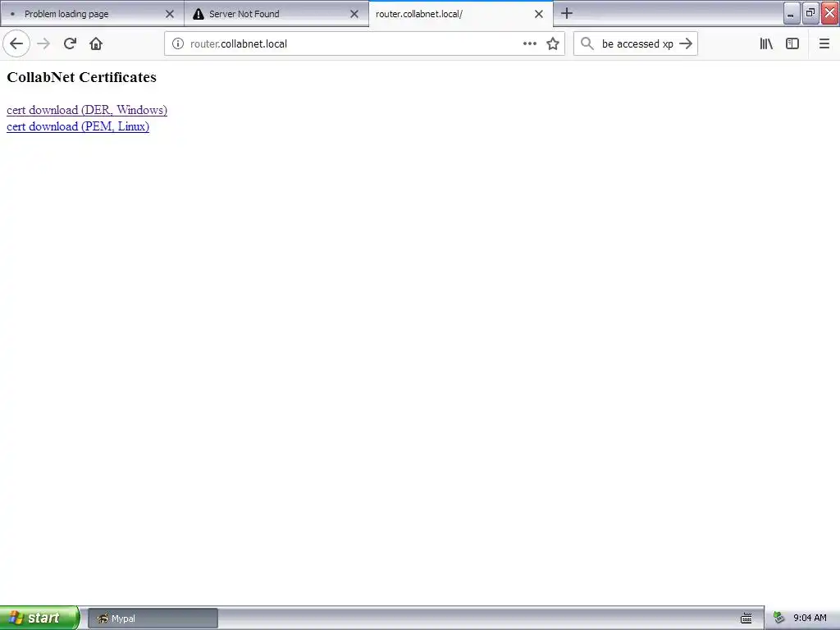
Task: Switch to the Problem loading page tab
Action: click(92, 14)
